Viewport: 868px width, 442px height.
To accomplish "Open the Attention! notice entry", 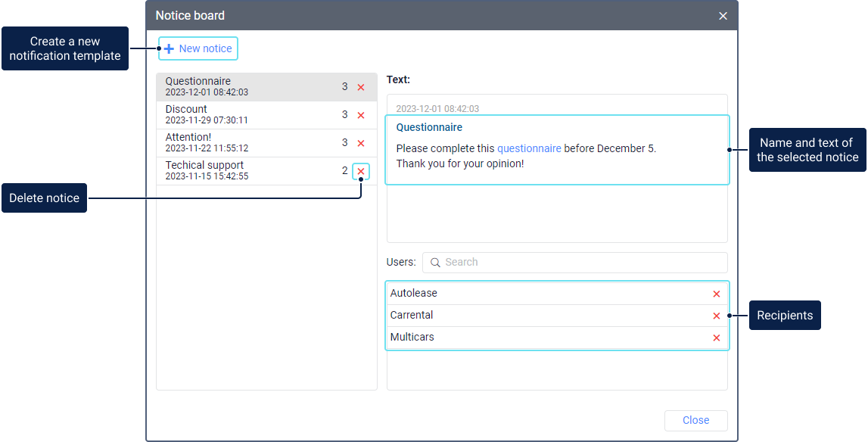I will click(x=242, y=143).
